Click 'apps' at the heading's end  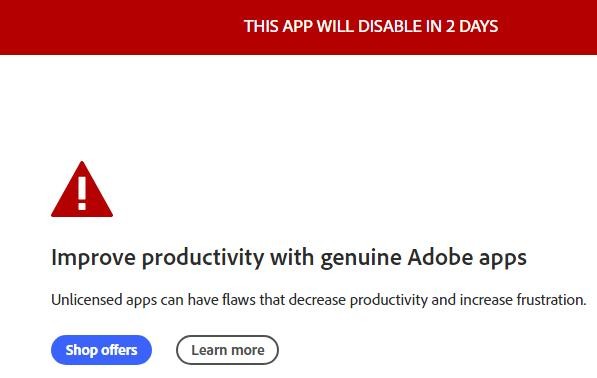point(503,259)
